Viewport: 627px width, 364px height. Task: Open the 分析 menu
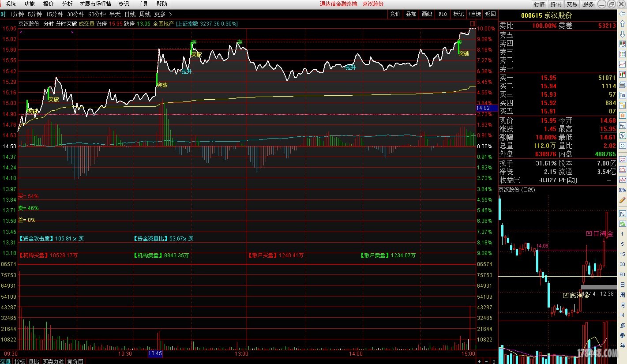point(67,4)
